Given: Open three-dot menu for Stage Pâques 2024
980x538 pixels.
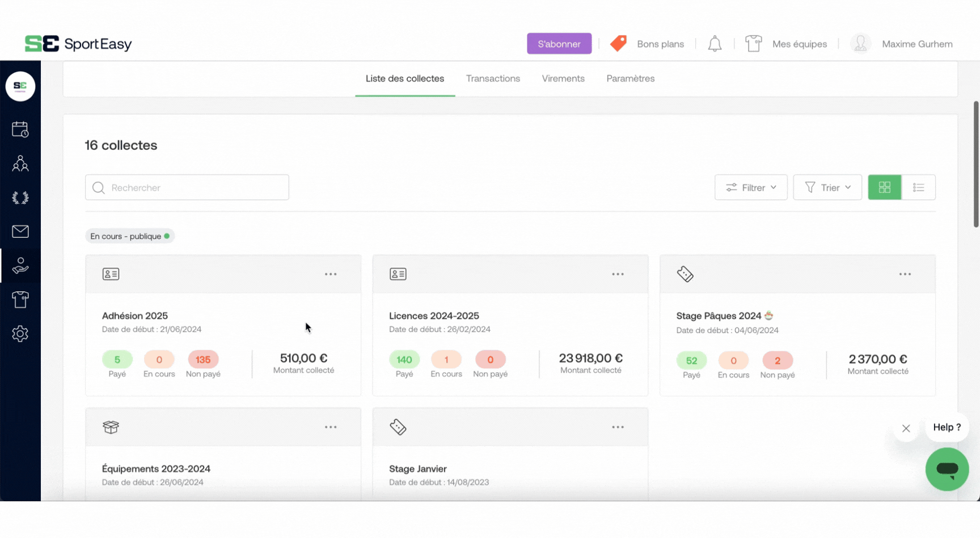Looking at the screenshot, I should point(905,274).
